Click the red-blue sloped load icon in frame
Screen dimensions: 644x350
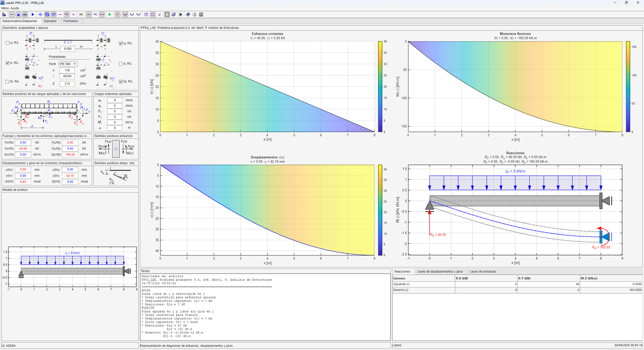coord(67,14)
